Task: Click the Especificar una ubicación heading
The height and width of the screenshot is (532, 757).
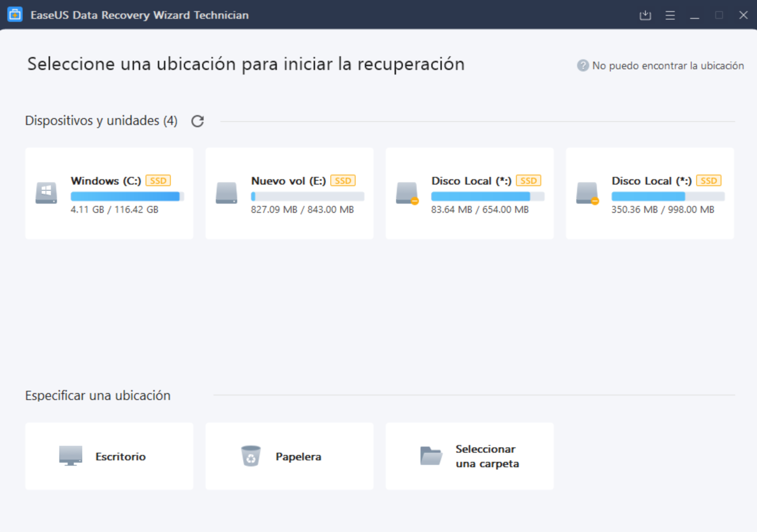Action: pyautogui.click(x=98, y=396)
